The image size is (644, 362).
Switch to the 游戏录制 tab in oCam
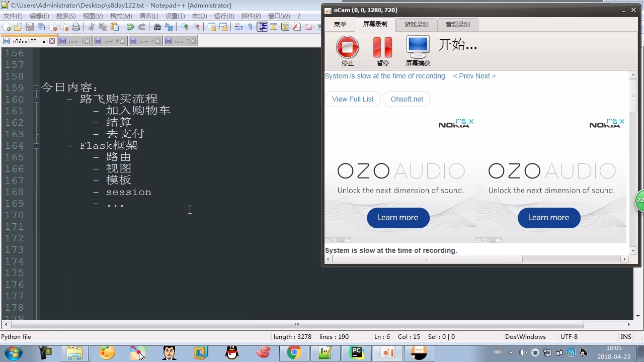tap(416, 24)
